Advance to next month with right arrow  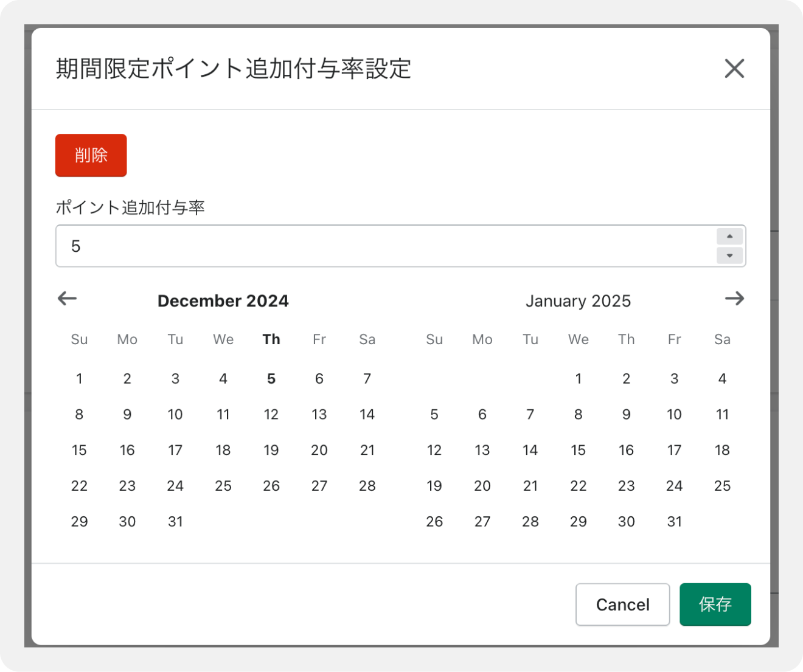pos(734,299)
